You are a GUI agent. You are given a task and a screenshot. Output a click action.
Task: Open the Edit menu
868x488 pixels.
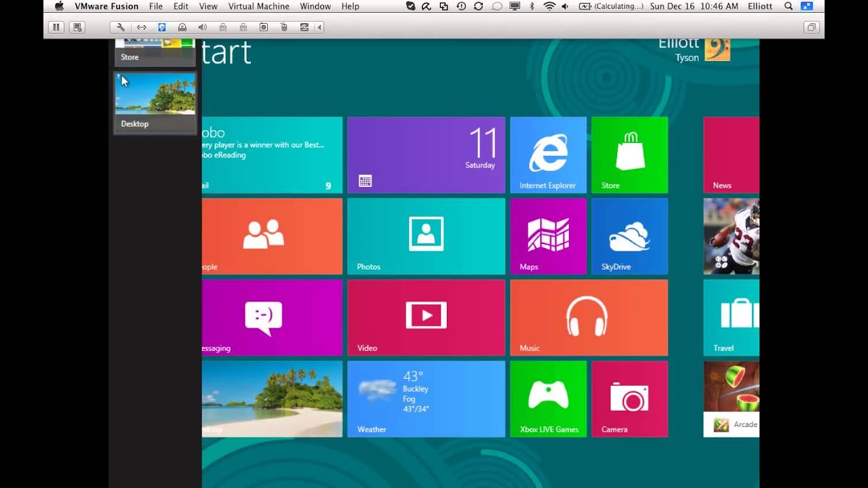coord(181,6)
